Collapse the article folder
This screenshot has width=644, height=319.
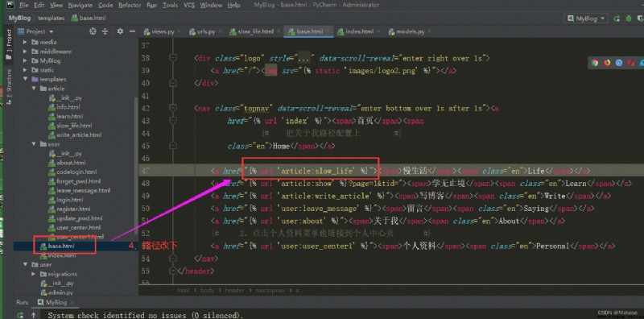click(34, 89)
